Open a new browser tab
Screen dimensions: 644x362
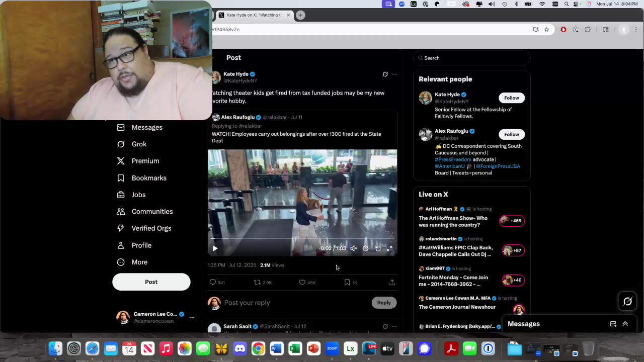pyautogui.click(x=300, y=15)
